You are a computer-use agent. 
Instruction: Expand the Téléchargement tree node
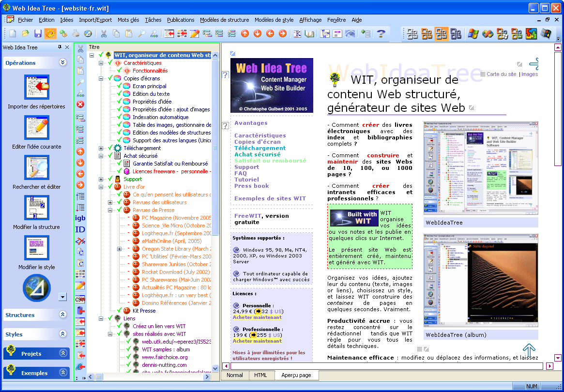point(101,148)
